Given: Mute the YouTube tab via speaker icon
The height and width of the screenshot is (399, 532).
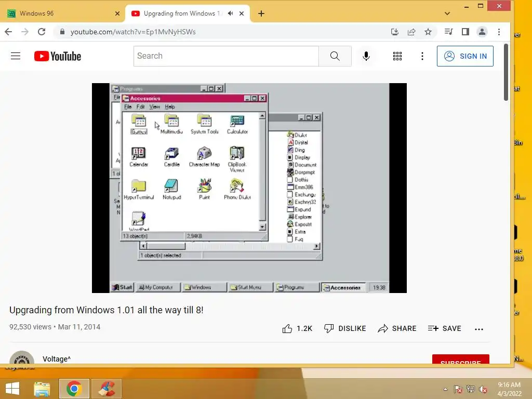Looking at the screenshot, I should (x=230, y=14).
